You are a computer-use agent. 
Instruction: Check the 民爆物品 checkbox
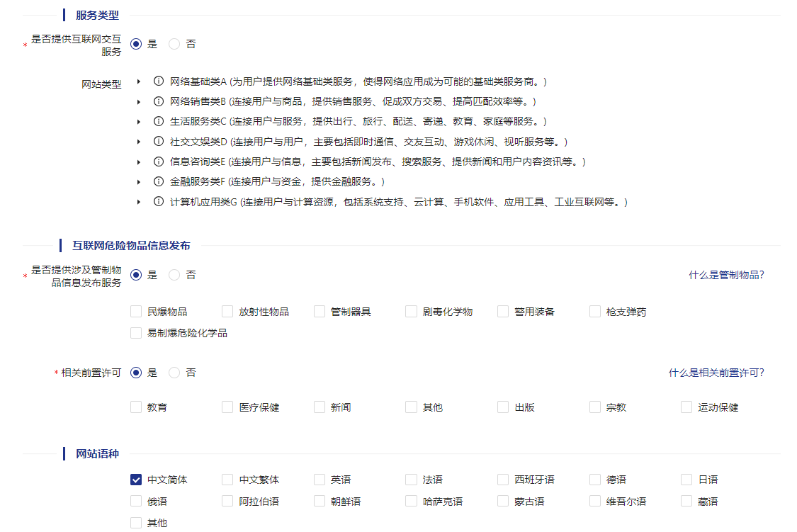[x=135, y=310]
